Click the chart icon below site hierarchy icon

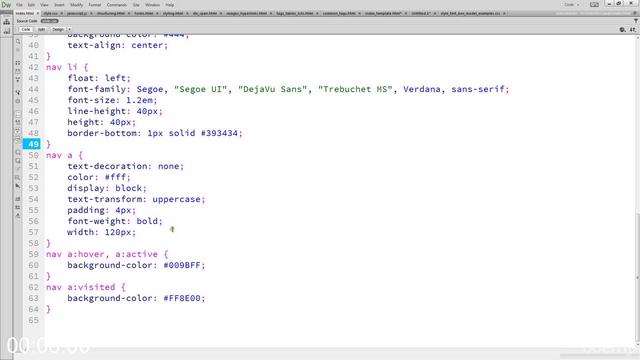click(x=7, y=31)
